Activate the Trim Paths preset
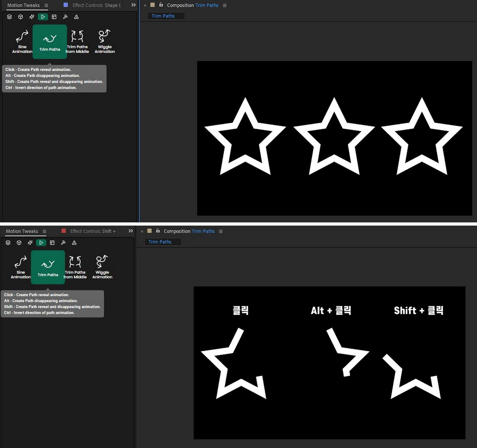 50,41
